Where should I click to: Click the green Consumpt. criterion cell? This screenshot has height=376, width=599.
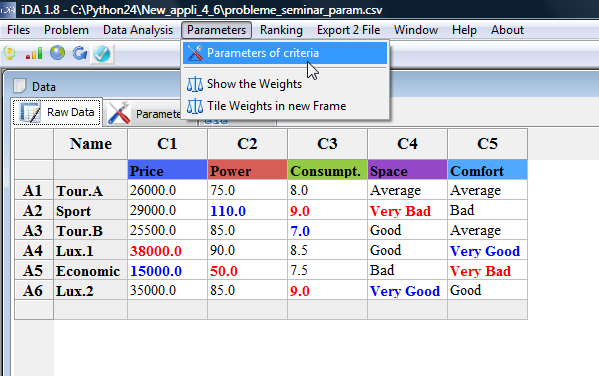point(327,170)
